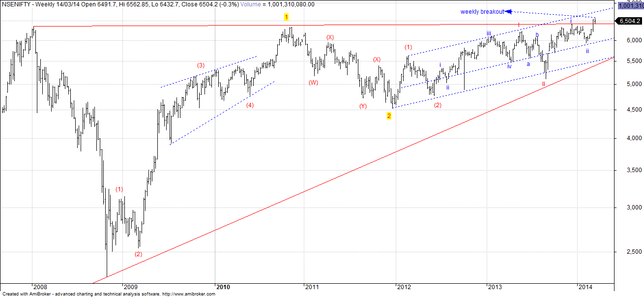
Task: Select the 2012 year marker on the time axis
Action: [404, 287]
